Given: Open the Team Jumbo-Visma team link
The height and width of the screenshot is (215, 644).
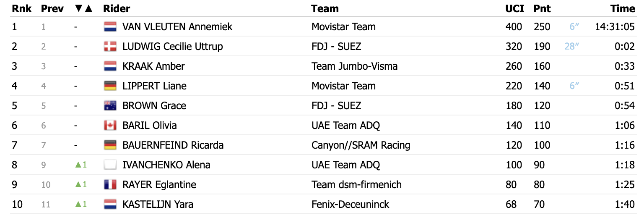Looking at the screenshot, I should point(355,66).
